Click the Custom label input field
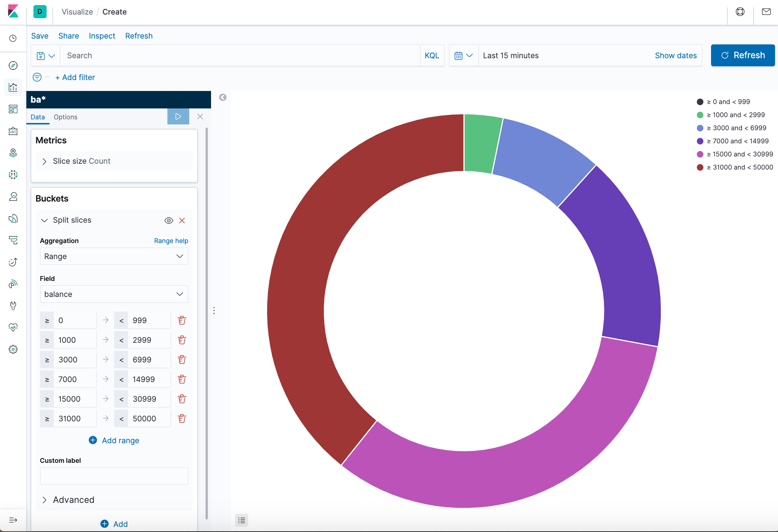778x532 pixels. click(x=114, y=476)
